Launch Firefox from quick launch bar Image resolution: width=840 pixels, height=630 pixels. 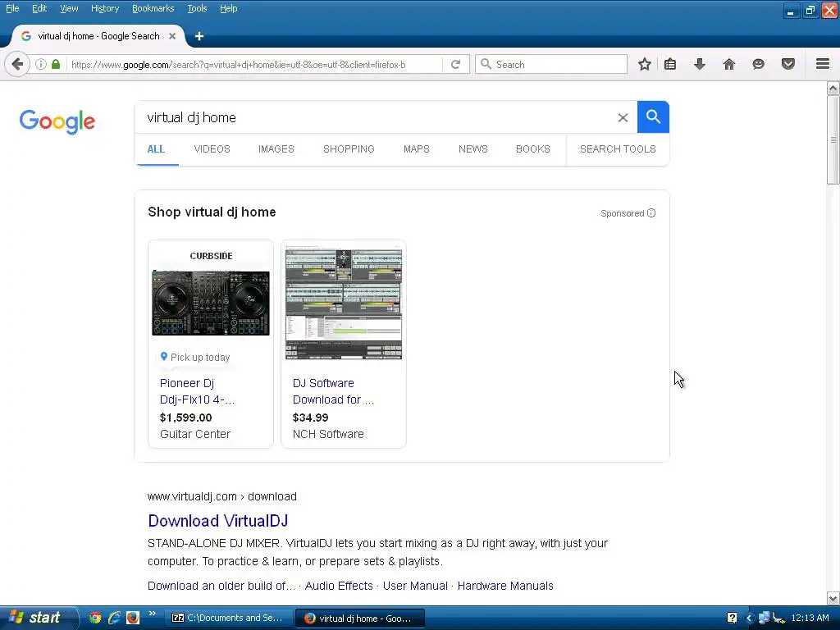133,618
